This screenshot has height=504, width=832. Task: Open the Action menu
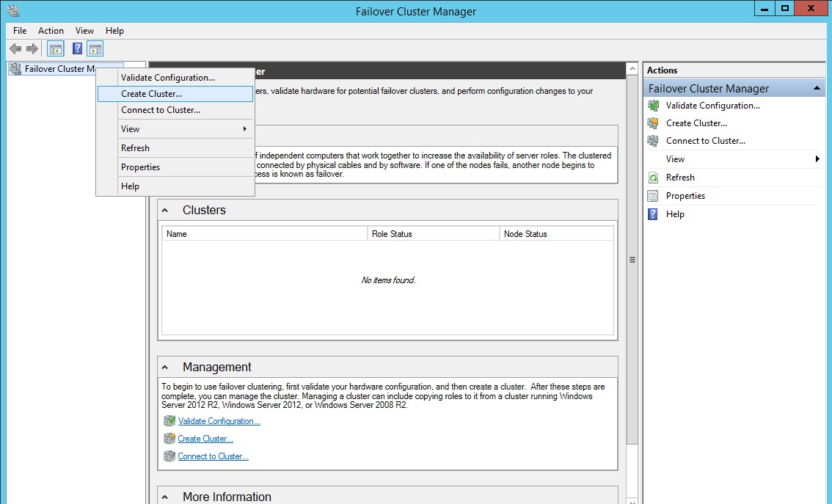click(51, 31)
